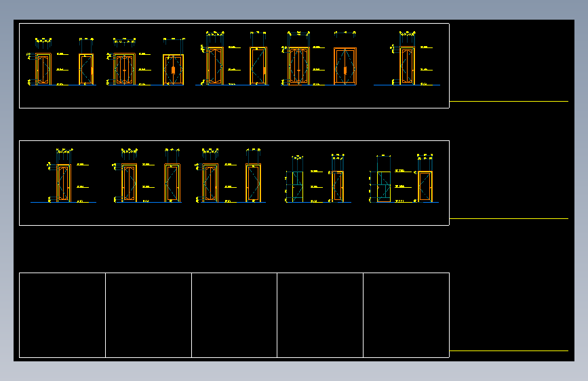Select the wider teal outline panel with an orange base
The height and width of the screenshot is (381, 588).
pyautogui.click(x=384, y=186)
